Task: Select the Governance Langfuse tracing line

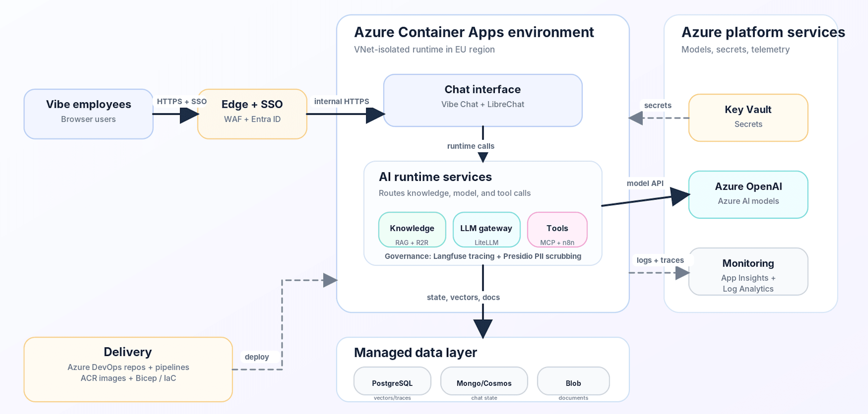Action: coord(483,256)
